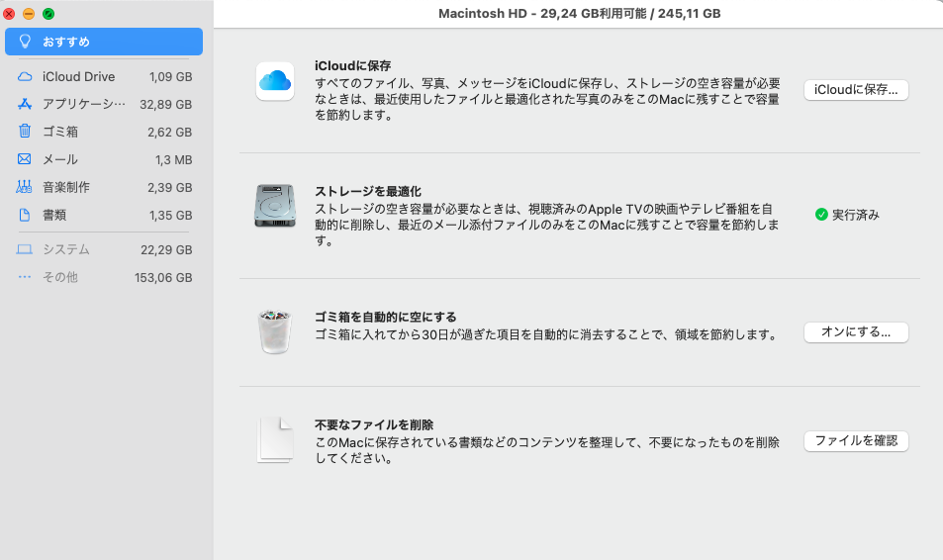Click the 実行済み status label

855,215
